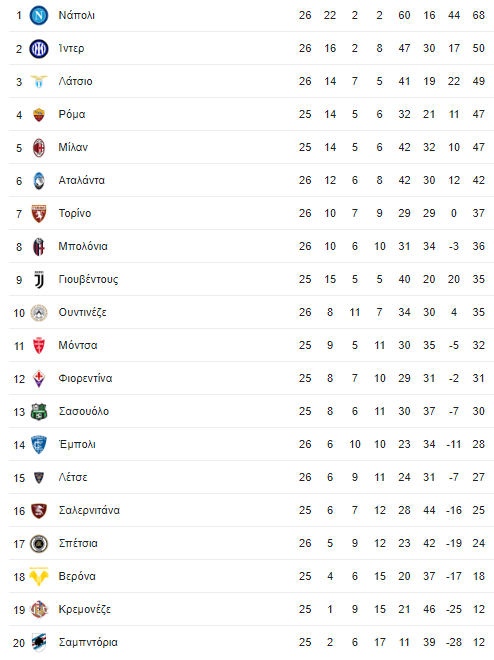The height and width of the screenshot is (660, 494).
Task: Open the Σαλερνιτάνα team link
Action: [89, 510]
